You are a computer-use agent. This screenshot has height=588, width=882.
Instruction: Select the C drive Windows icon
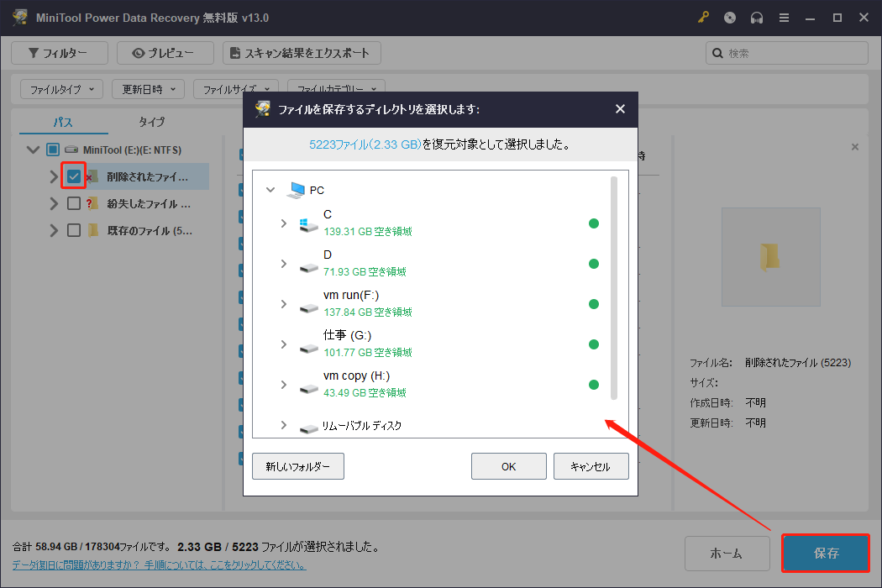(x=308, y=224)
